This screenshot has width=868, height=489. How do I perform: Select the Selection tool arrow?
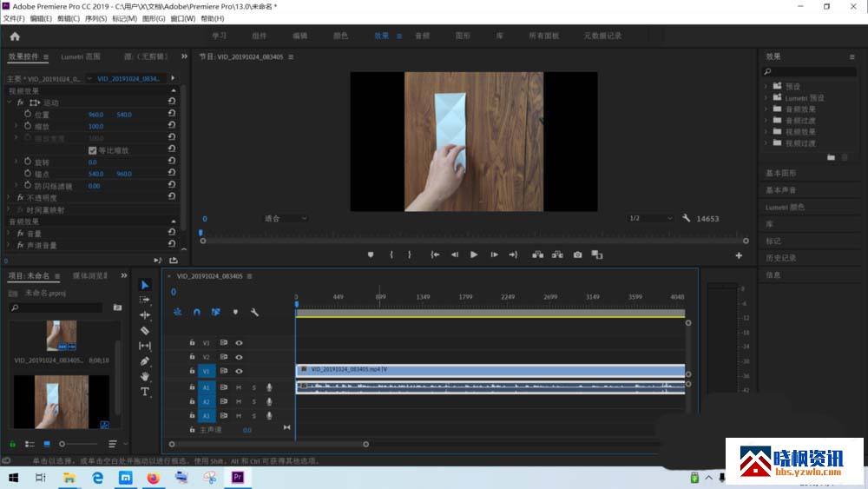pos(144,285)
